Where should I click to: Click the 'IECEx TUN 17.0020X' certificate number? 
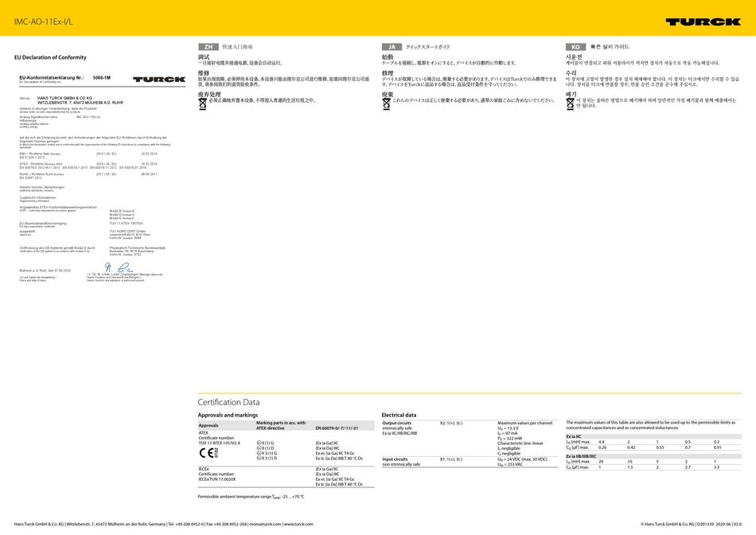point(217,479)
